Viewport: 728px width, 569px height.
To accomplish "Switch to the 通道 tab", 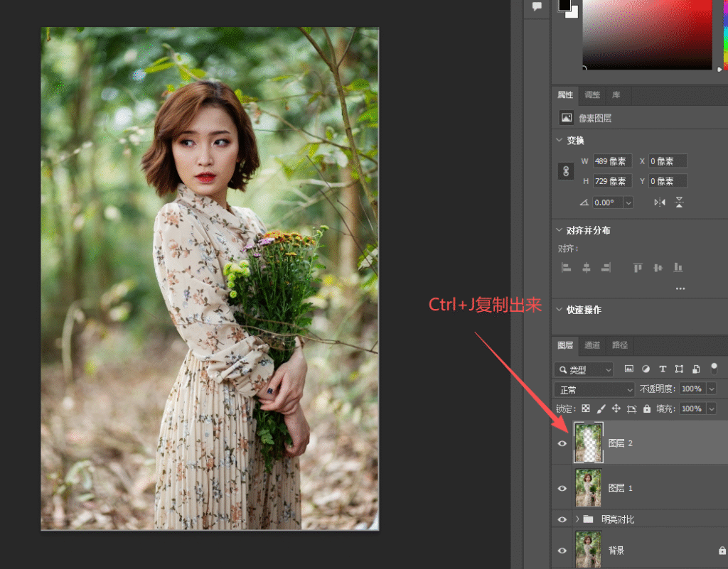I will click(x=592, y=345).
